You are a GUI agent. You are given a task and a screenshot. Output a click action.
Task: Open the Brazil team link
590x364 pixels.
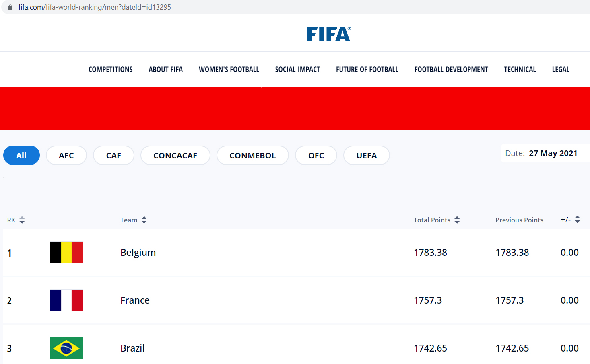coord(132,348)
